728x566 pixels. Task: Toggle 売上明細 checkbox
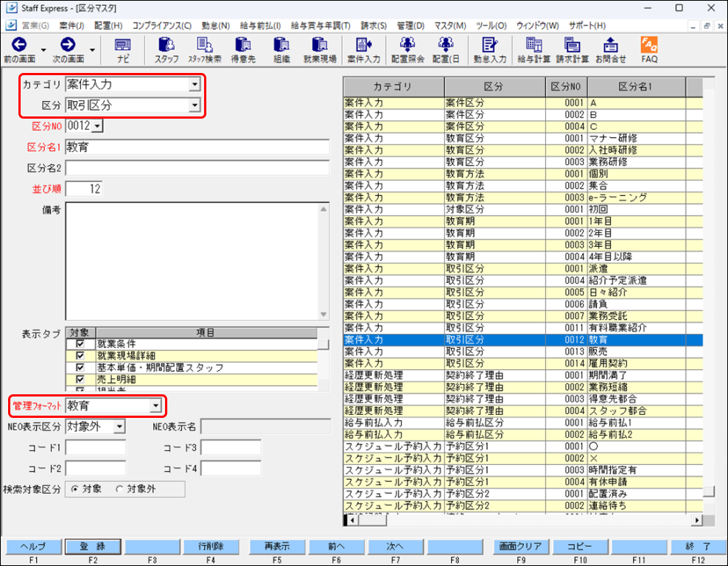click(80, 380)
